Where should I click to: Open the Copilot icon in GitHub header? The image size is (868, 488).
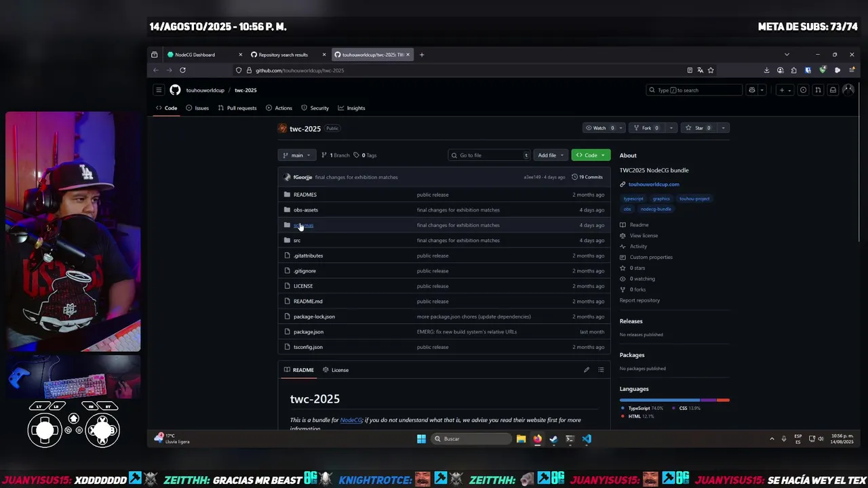(751, 90)
